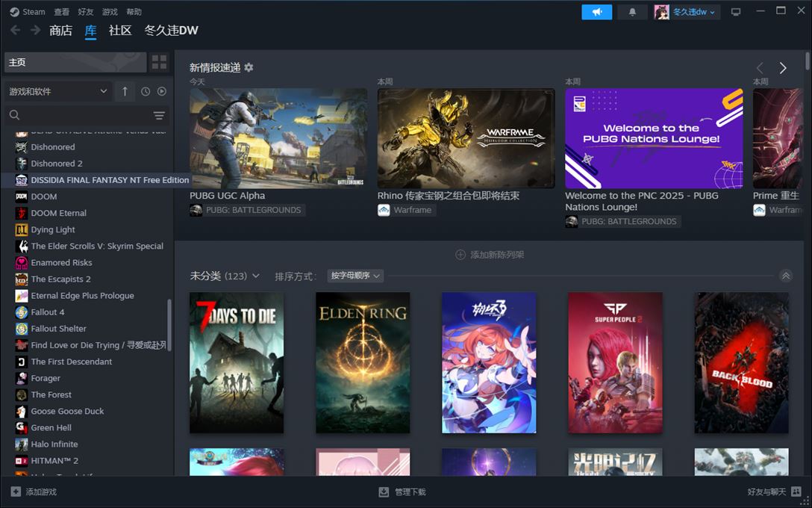Image resolution: width=812 pixels, height=508 pixels.
Task: Click the sort ascending arrow button
Action: [x=125, y=91]
